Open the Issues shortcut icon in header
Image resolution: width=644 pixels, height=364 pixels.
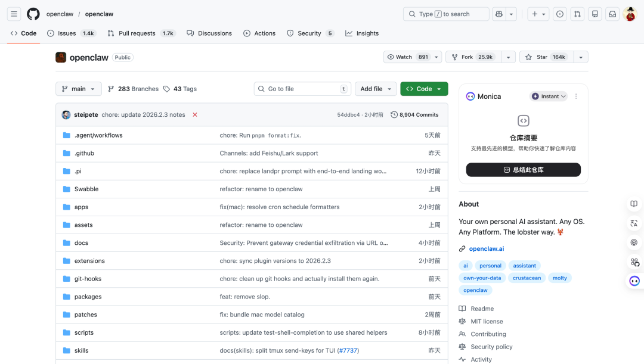[x=560, y=14]
